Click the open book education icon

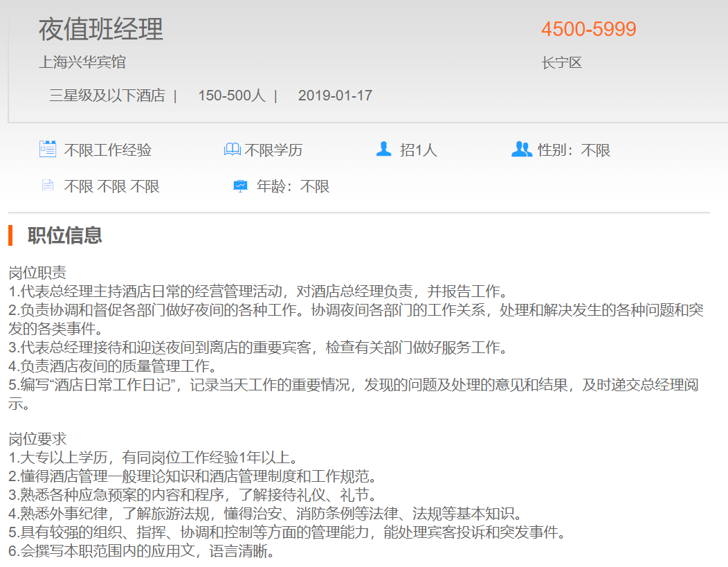pos(232,150)
